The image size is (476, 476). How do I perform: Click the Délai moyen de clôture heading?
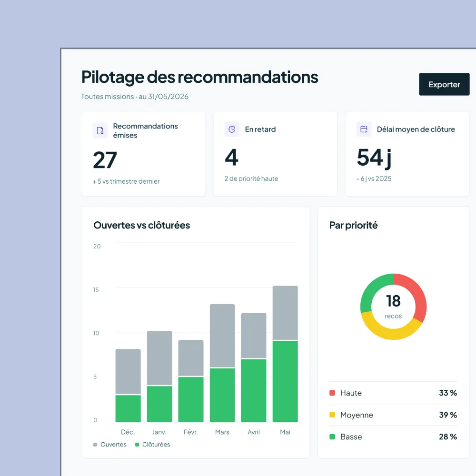click(x=416, y=129)
